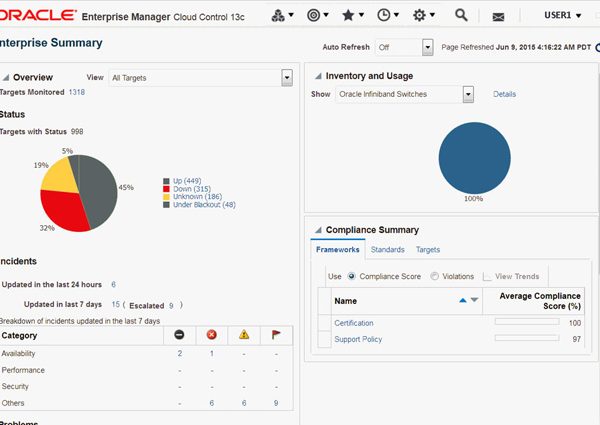Click the View Trends chart icon
This screenshot has width=600, height=425.
[x=487, y=277]
